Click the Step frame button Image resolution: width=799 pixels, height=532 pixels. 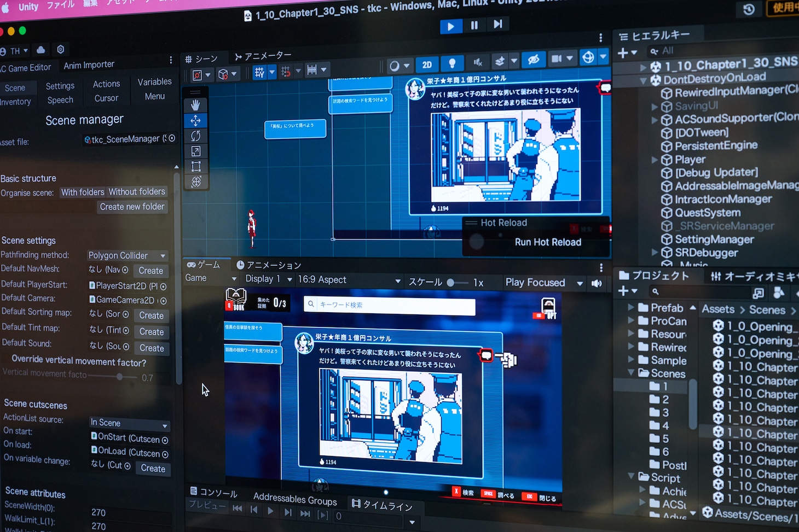[x=497, y=24]
